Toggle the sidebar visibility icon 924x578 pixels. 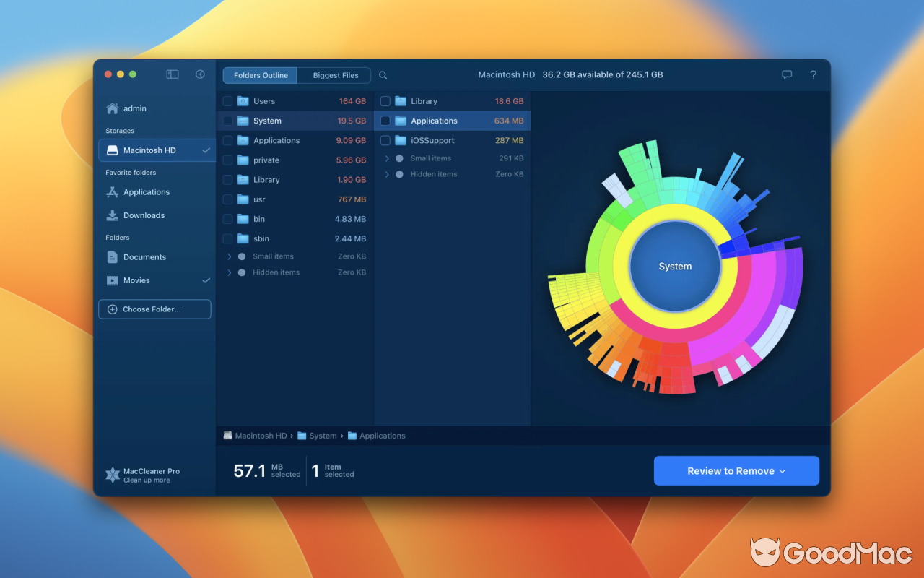click(x=172, y=74)
